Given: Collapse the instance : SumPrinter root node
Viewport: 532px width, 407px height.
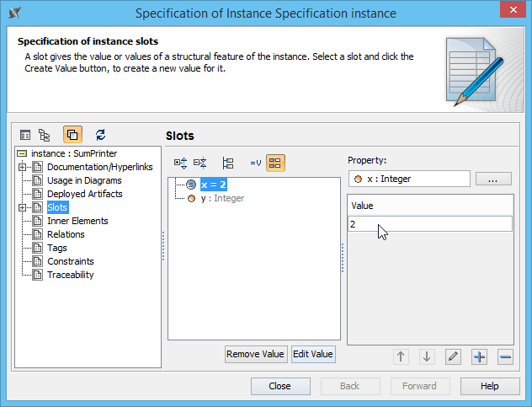Looking at the screenshot, I should [x=22, y=153].
